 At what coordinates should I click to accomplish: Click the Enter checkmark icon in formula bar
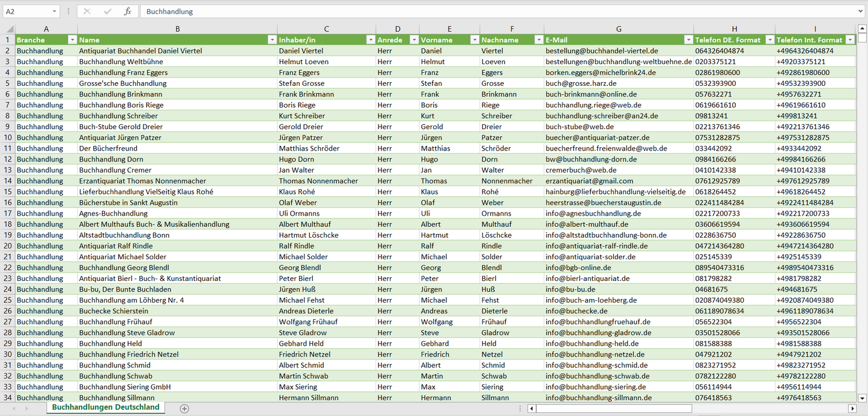(108, 11)
